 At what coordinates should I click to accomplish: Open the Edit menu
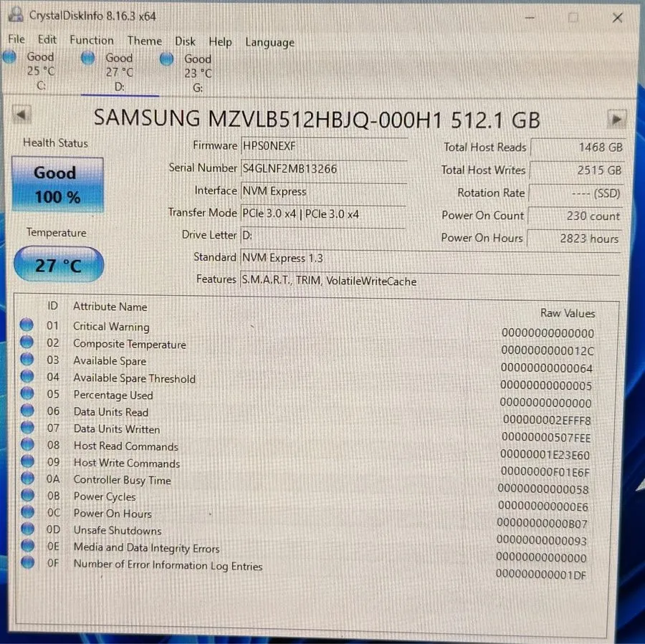[47, 39]
